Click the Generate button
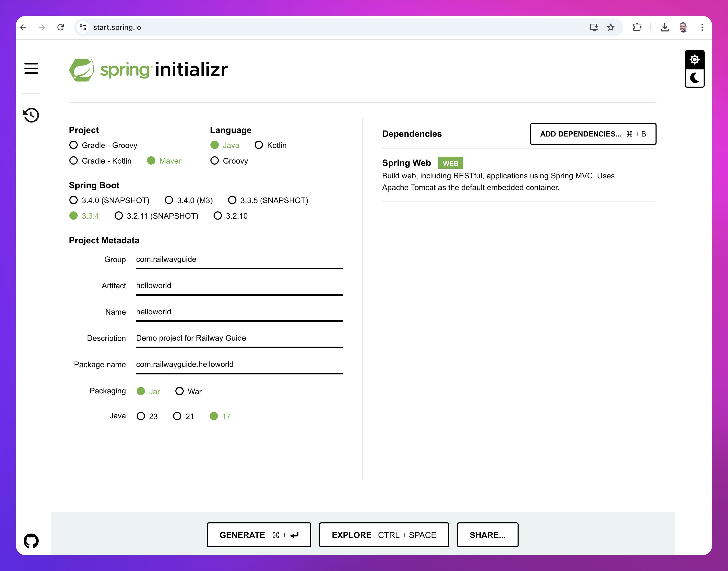The width and height of the screenshot is (728, 571). click(x=259, y=535)
